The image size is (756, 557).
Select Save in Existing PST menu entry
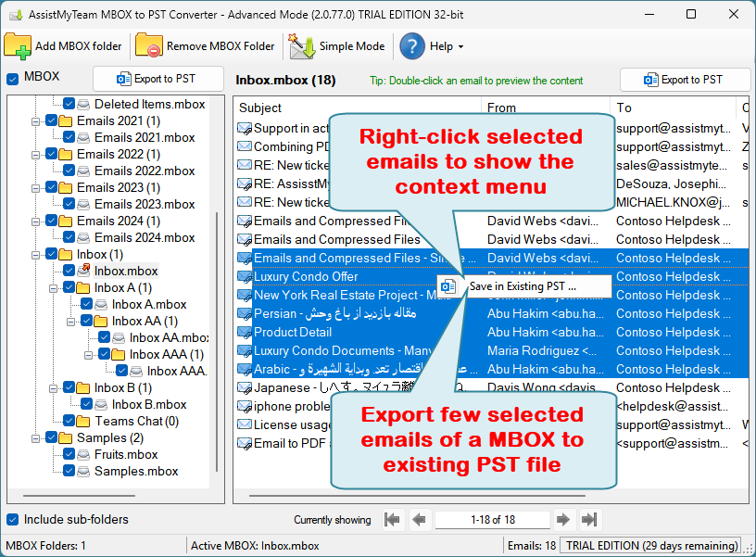[x=520, y=286]
